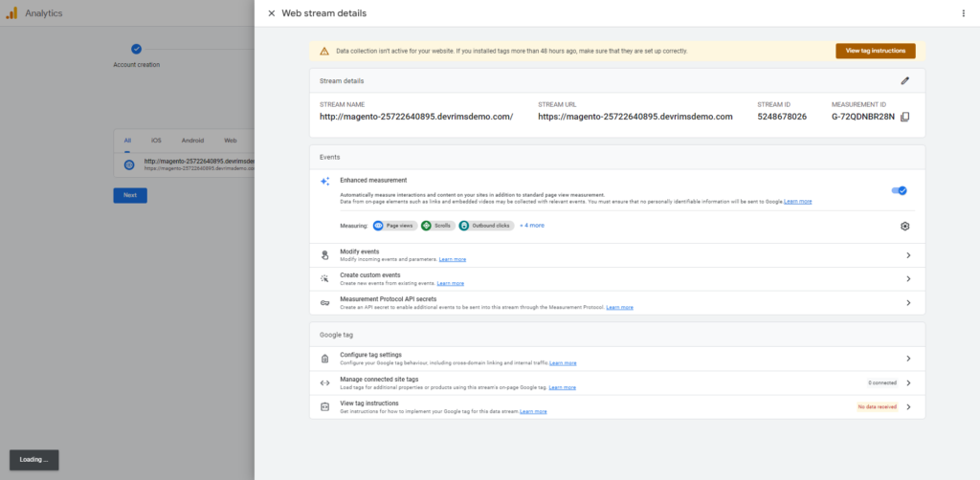Click the Scrolls chip
Screen dimensions: 980x480
pyautogui.click(x=436, y=226)
